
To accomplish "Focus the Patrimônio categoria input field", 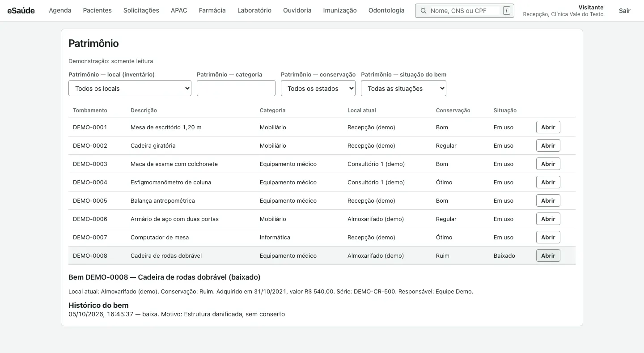I will [236, 88].
